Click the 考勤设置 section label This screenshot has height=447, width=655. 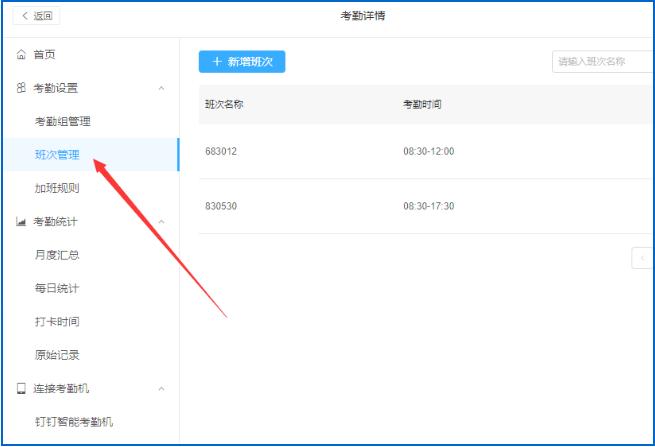coord(56,88)
